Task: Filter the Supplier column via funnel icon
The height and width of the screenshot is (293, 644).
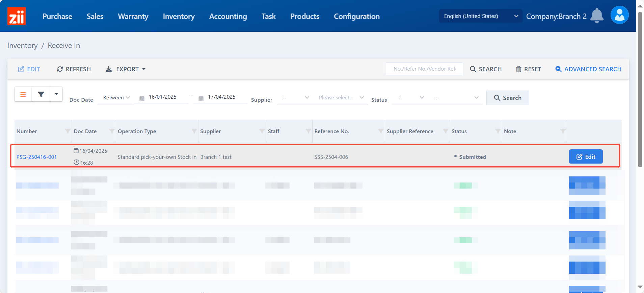Action: point(262,131)
